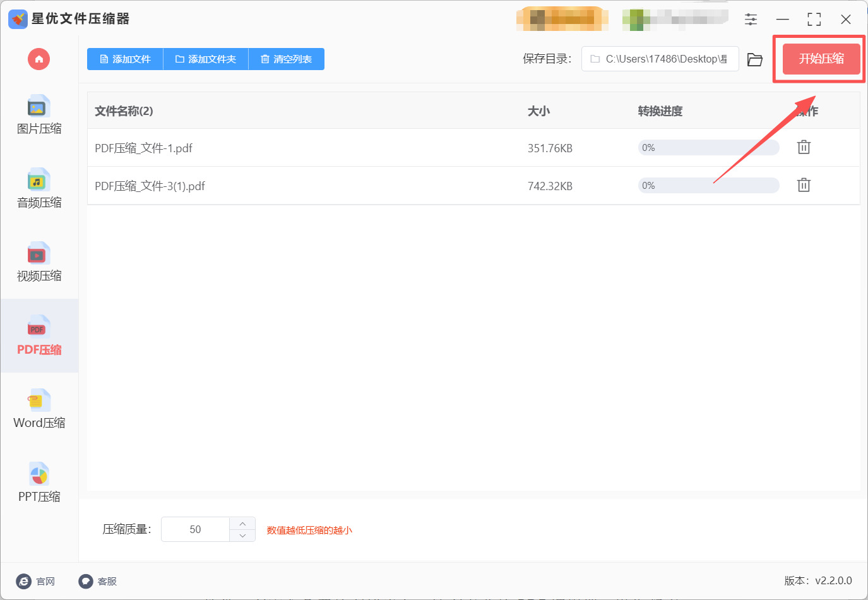Open the PPT压缩 section
Image resolution: width=868 pixels, height=600 pixels.
point(39,483)
